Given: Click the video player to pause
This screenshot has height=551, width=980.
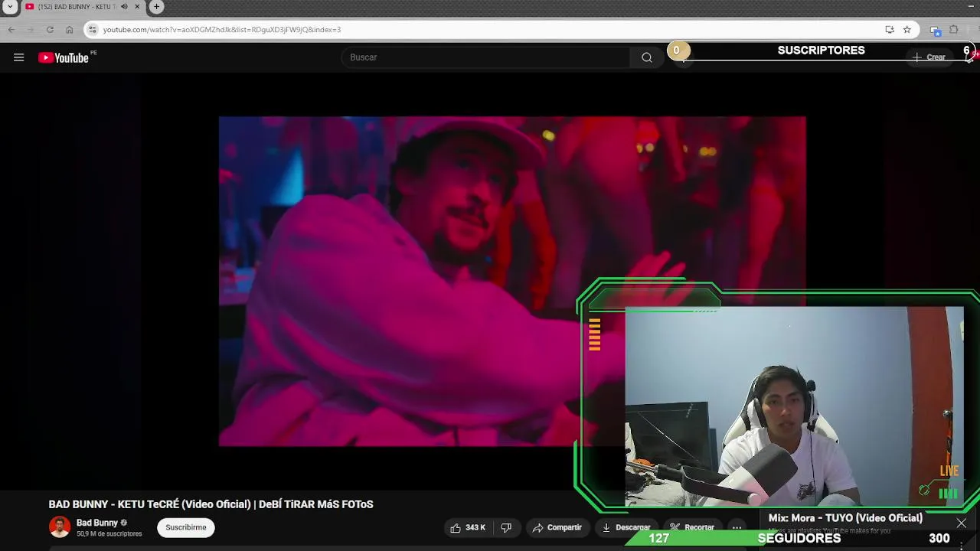Looking at the screenshot, I should click(x=511, y=281).
